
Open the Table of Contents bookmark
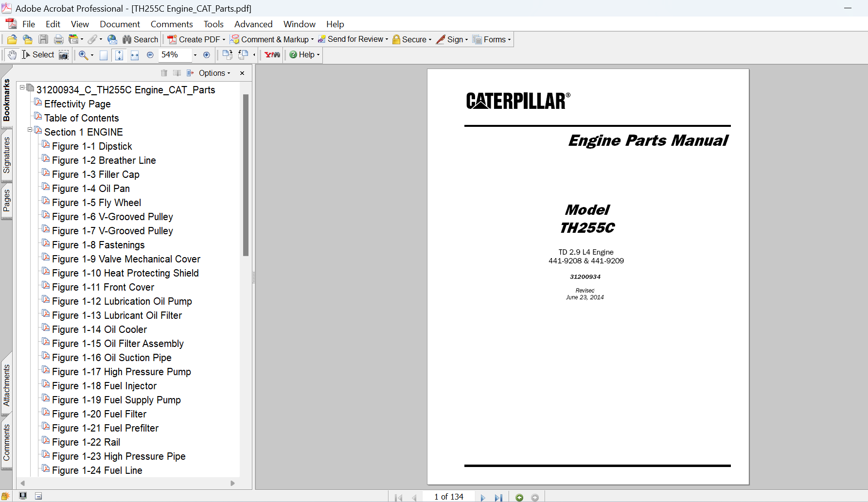81,118
